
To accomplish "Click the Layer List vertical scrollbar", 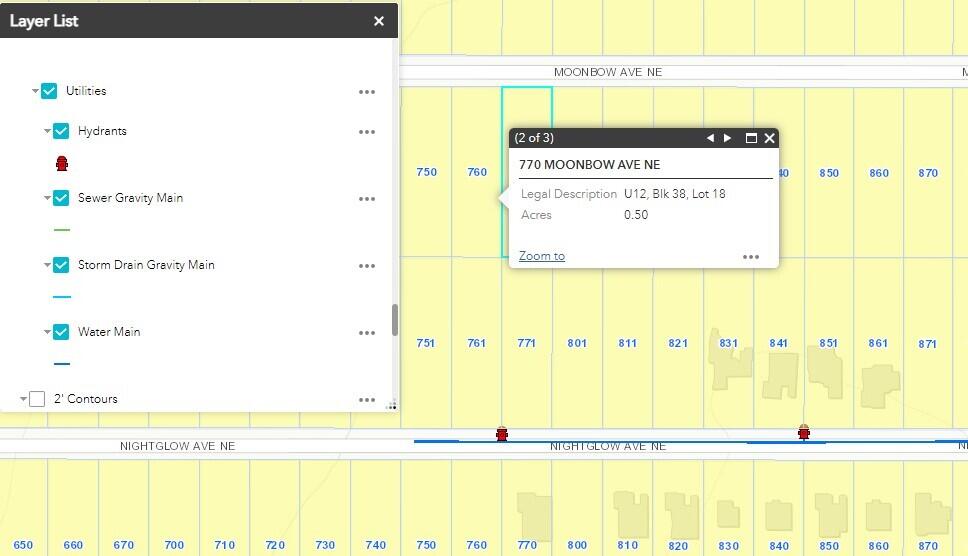I will coord(394,320).
